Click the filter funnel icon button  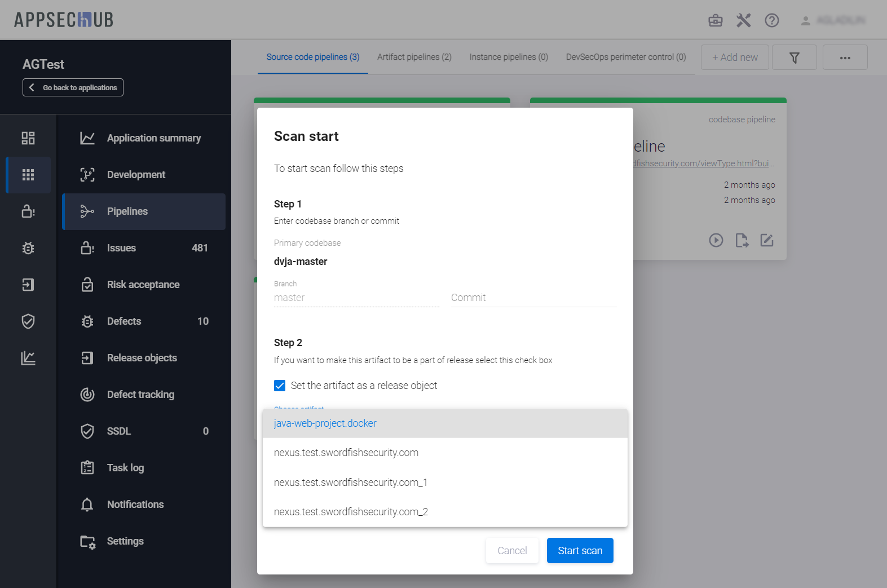794,58
